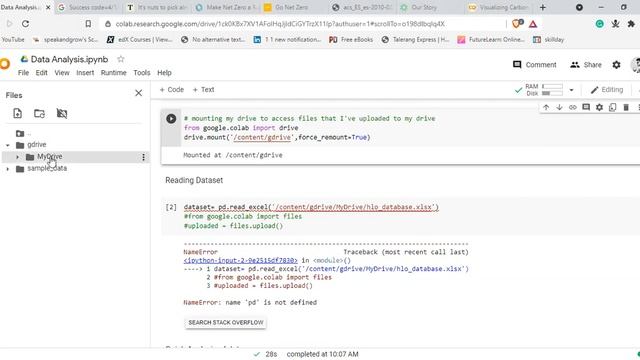
Task: Move cell down arrow
Action: click(559, 107)
